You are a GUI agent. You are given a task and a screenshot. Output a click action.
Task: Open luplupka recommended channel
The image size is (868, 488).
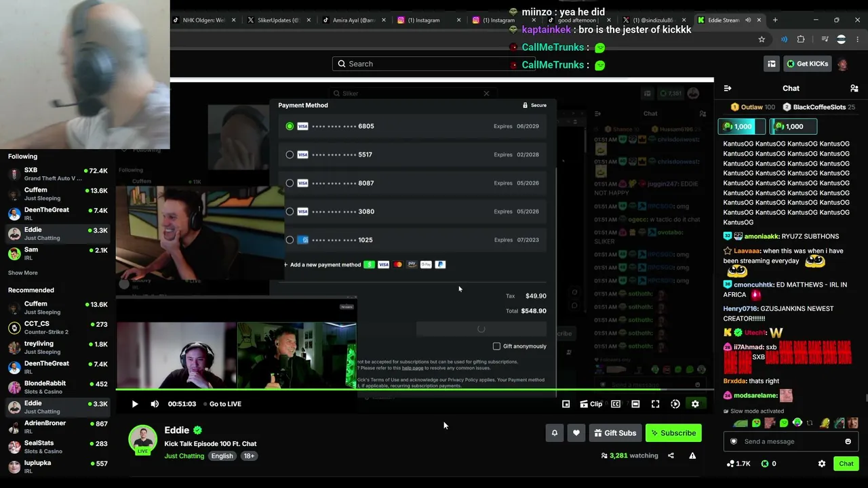[58, 467]
